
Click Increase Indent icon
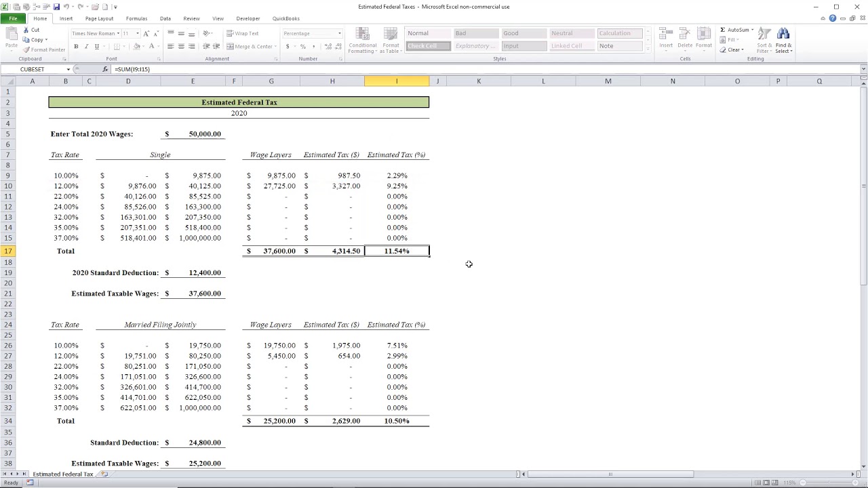tap(216, 46)
